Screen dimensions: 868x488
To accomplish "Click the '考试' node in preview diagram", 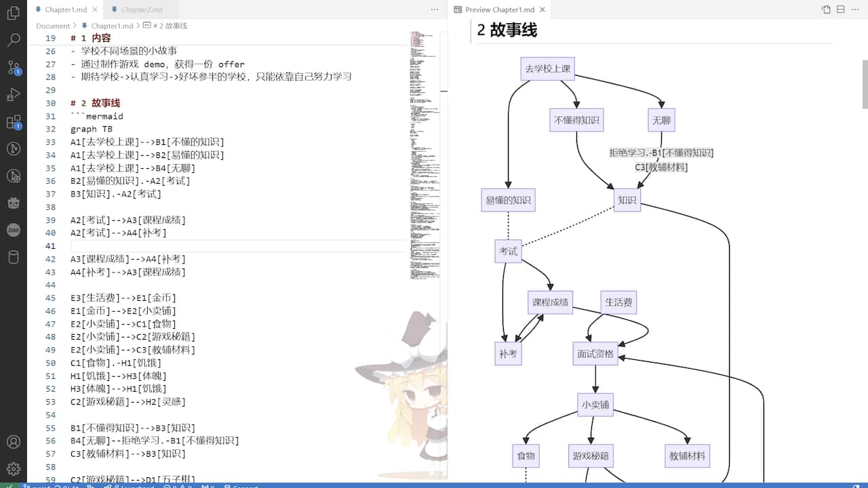I will pos(509,251).
